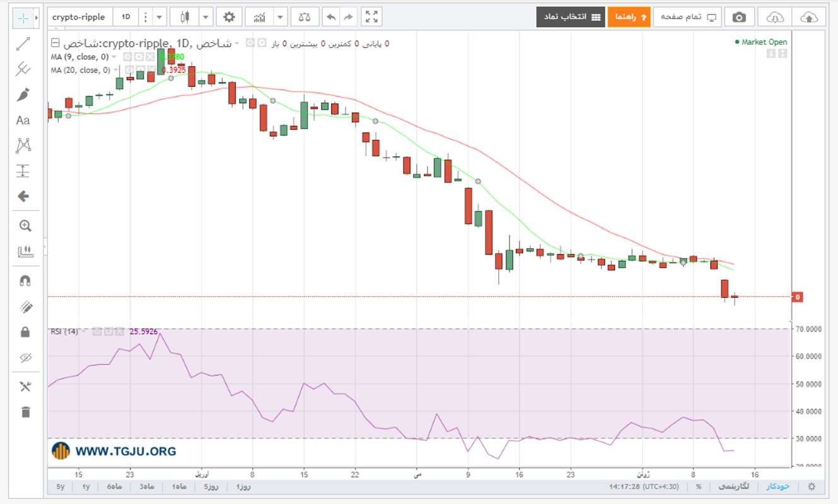Select the price range measurement tool
This screenshot has height=504, width=838.
click(x=23, y=171)
